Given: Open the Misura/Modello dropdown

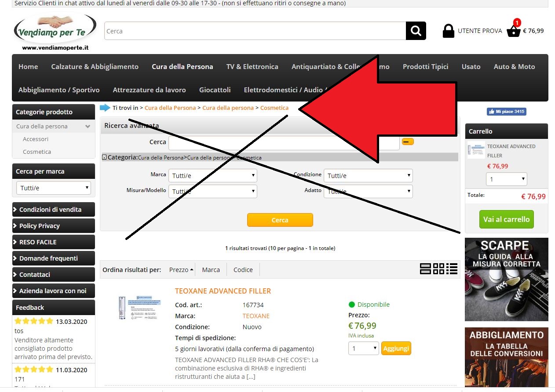Looking at the screenshot, I should coord(213,191).
